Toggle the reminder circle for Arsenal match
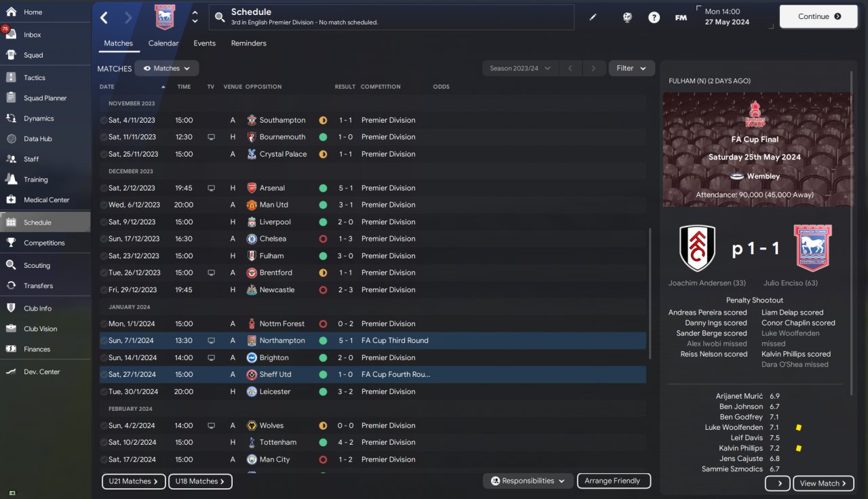Viewport: 868px width, 499px height. pos(104,188)
